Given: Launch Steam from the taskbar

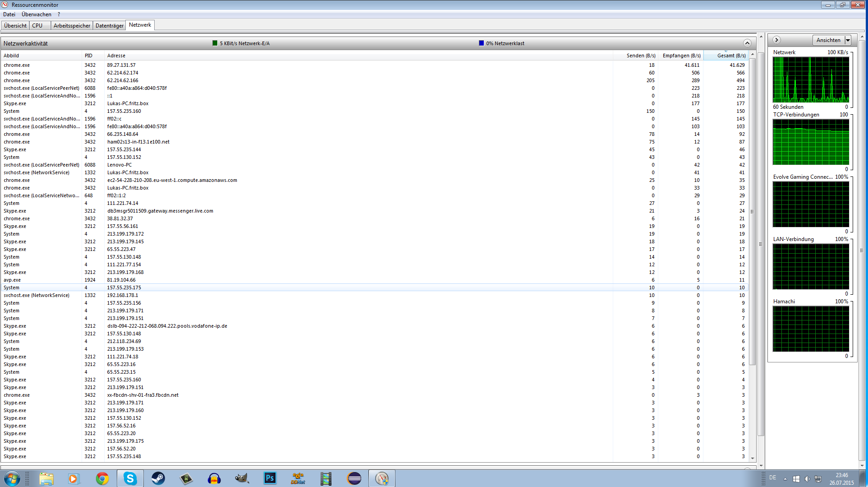Looking at the screenshot, I should [x=158, y=478].
